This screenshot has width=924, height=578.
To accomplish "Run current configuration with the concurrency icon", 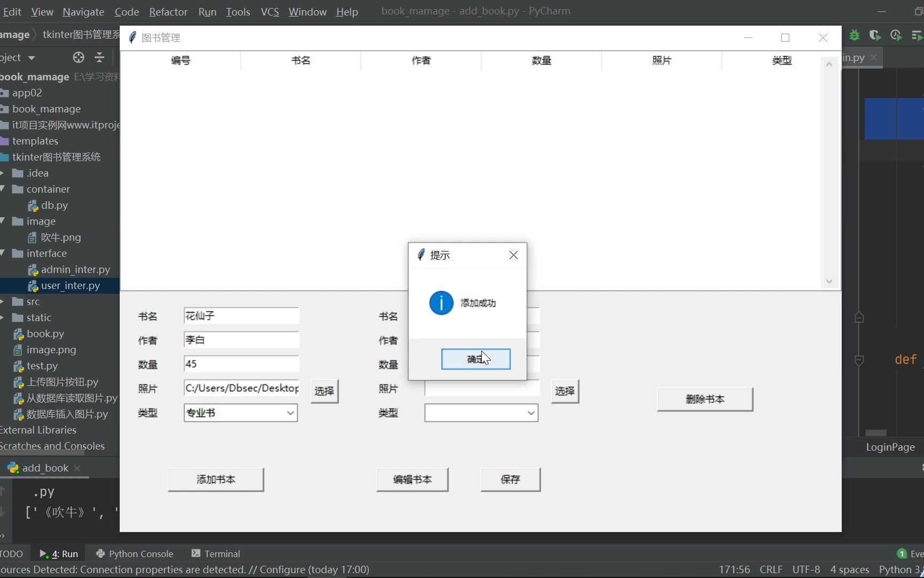I will coord(917,35).
